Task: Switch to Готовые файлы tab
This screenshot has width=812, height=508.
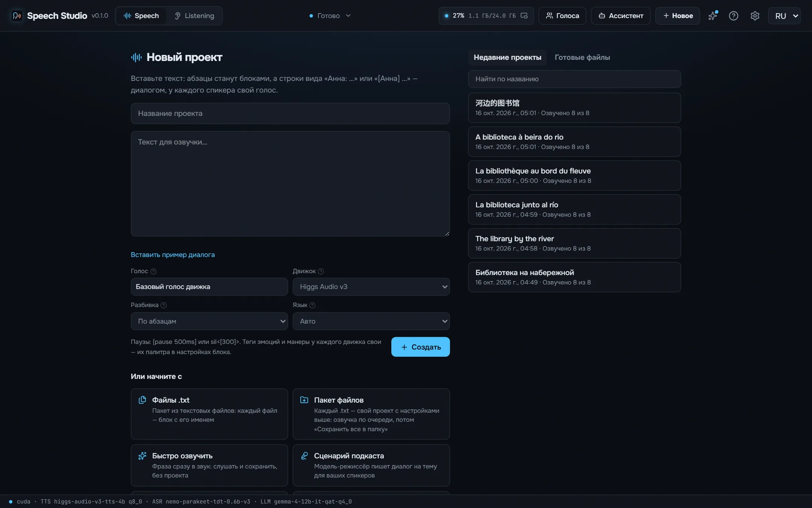Action: pos(582,58)
